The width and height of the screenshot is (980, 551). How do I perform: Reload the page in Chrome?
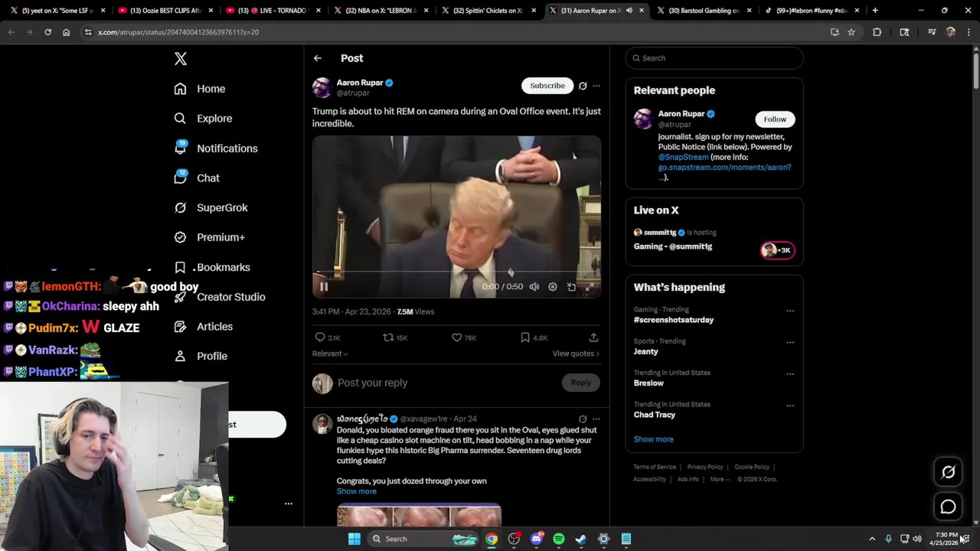point(47,32)
